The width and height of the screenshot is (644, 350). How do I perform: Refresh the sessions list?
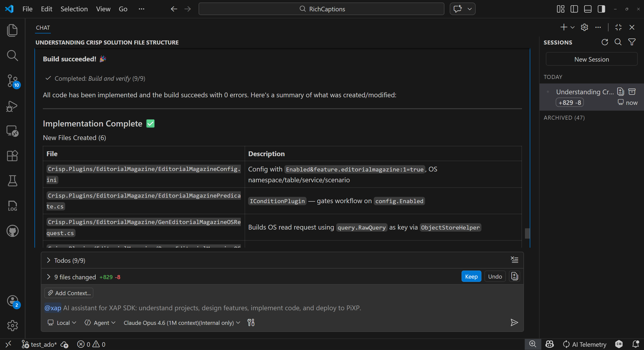[605, 42]
